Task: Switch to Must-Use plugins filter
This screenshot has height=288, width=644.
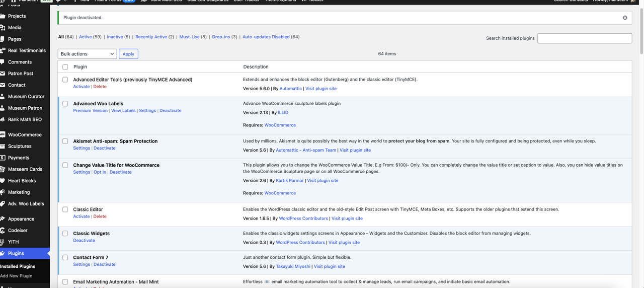Action: 189,37
